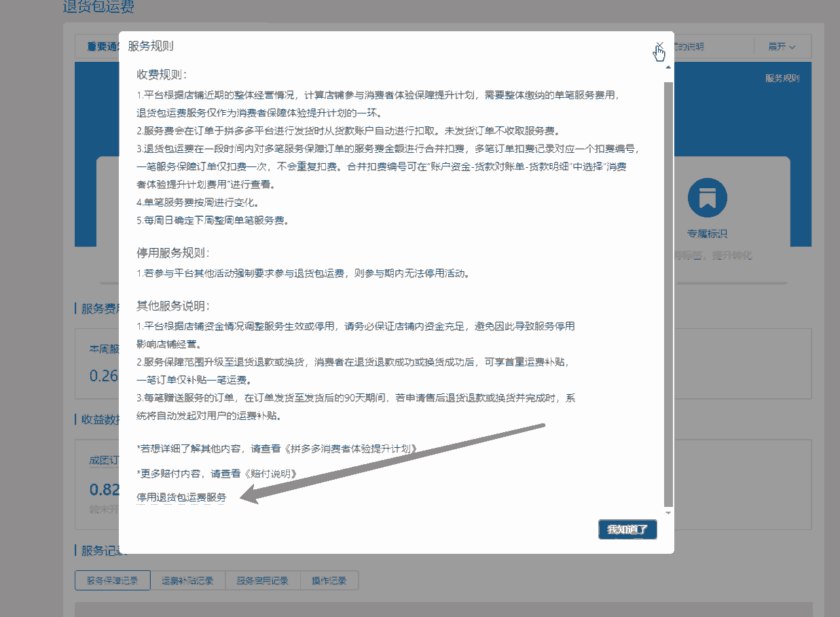The height and width of the screenshot is (617, 840).
Task: Click the 其他服务说明 section heading
Action: pyautogui.click(x=173, y=305)
